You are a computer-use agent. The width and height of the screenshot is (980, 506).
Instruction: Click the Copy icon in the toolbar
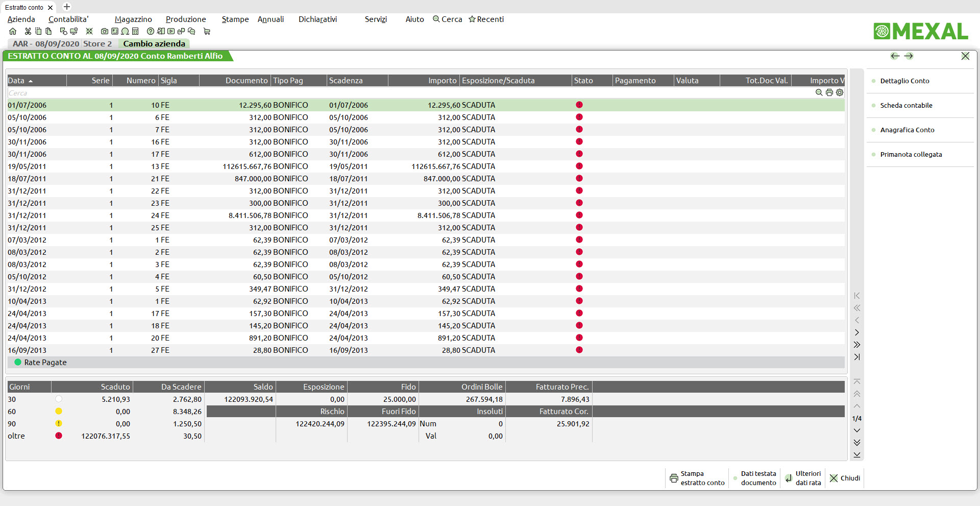coord(38,31)
